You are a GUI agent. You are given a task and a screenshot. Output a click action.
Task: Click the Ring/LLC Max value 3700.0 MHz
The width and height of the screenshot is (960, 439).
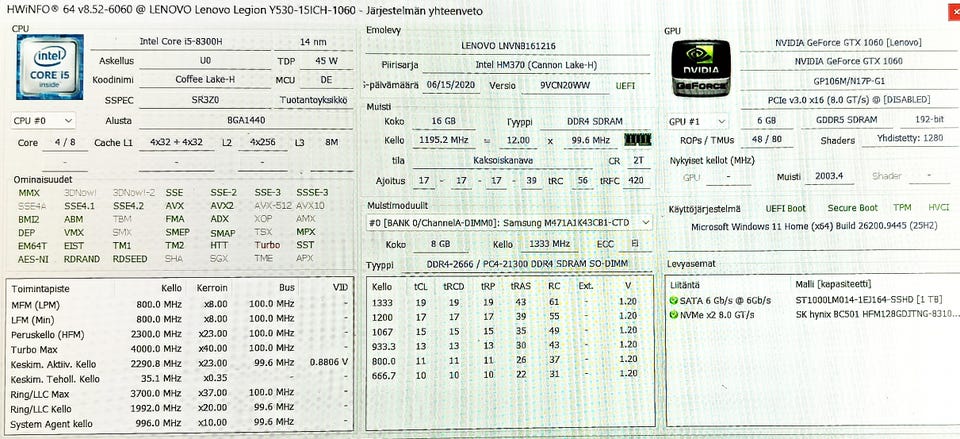156,394
